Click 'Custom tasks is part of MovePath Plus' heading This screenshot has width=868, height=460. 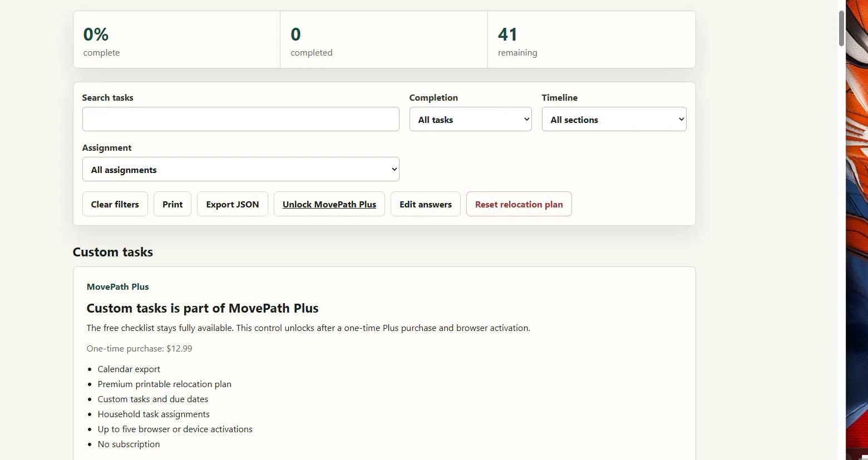[x=203, y=308]
